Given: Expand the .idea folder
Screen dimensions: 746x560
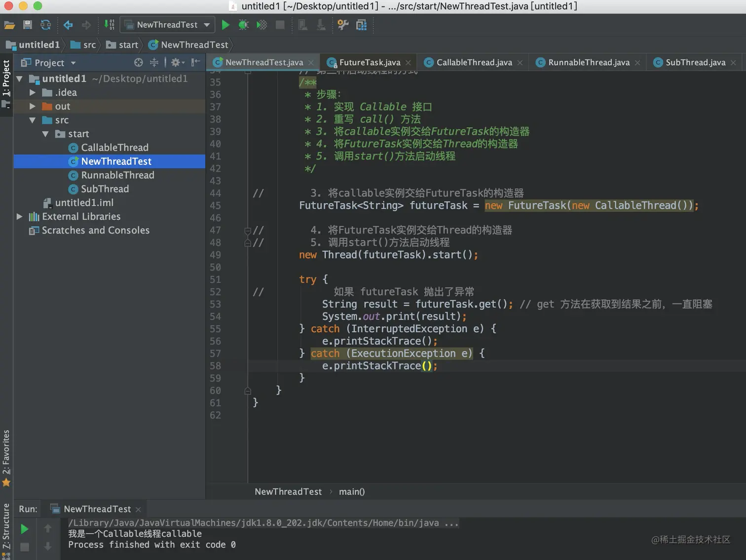Looking at the screenshot, I should [33, 92].
